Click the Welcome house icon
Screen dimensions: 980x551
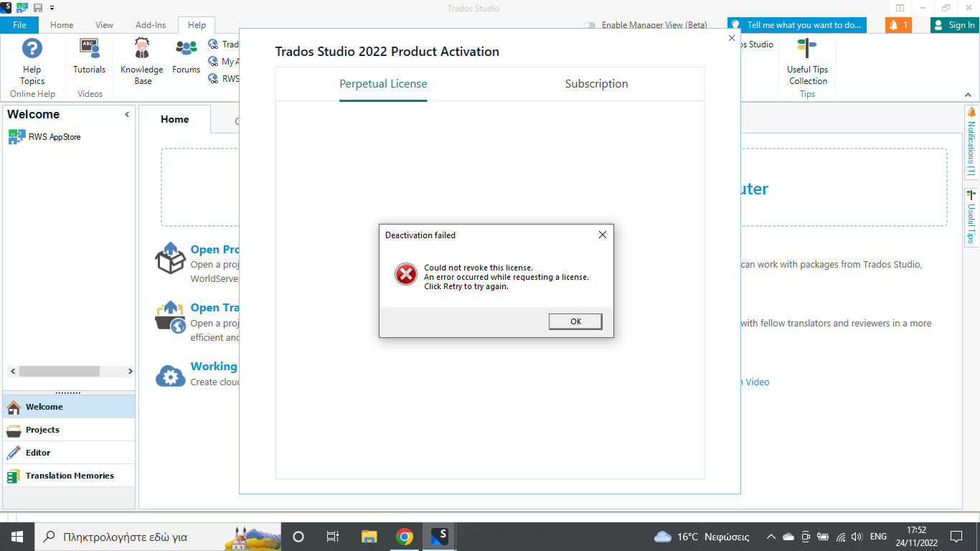[14, 407]
